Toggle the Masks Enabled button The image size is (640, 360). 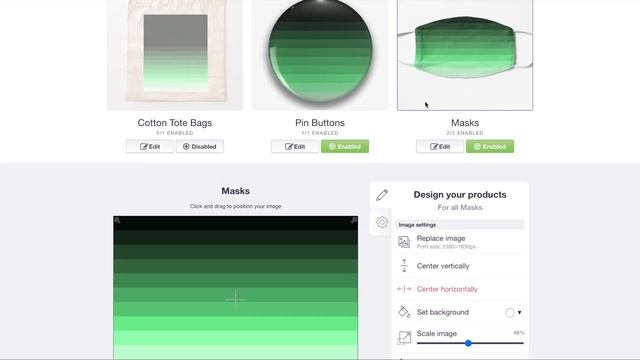(x=490, y=147)
